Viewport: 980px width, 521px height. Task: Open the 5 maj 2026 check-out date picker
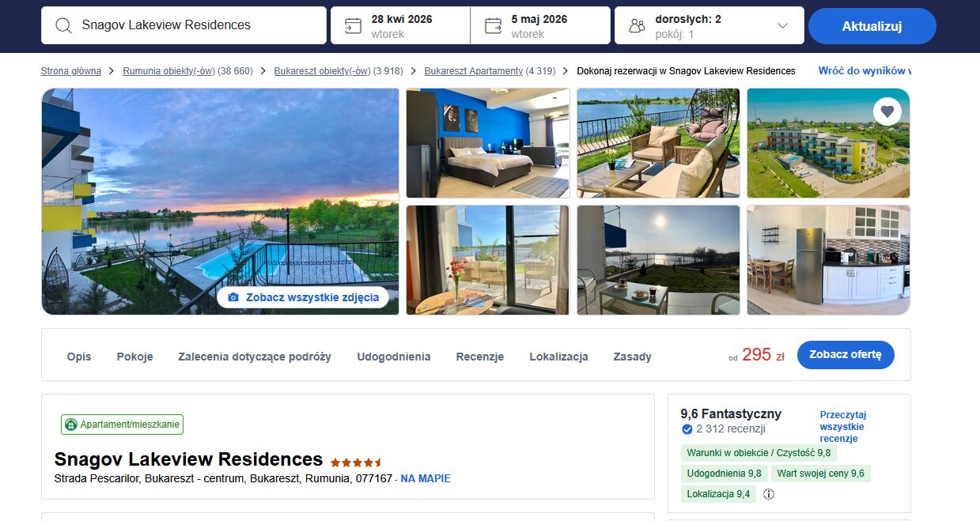click(540, 25)
